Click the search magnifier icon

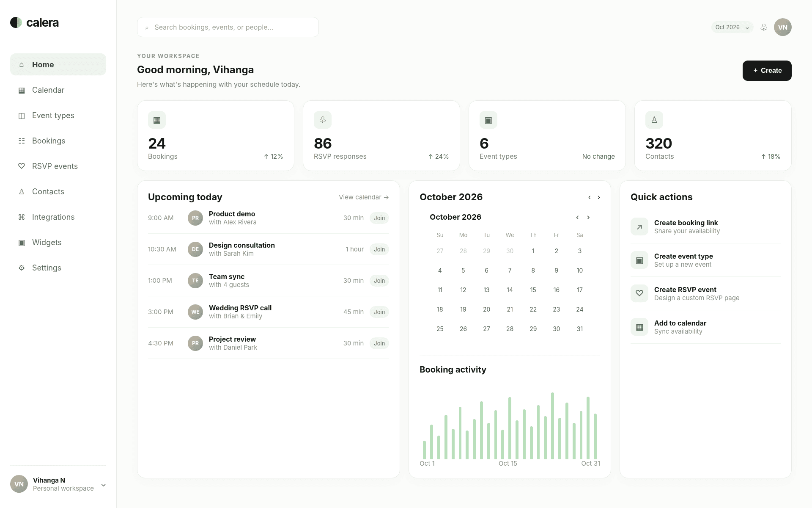click(x=147, y=28)
